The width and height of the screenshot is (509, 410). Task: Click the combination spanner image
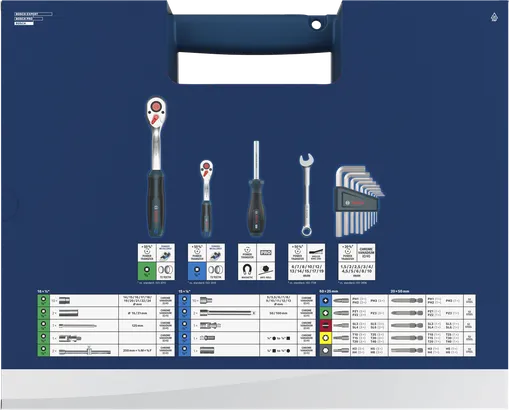pos(306,195)
